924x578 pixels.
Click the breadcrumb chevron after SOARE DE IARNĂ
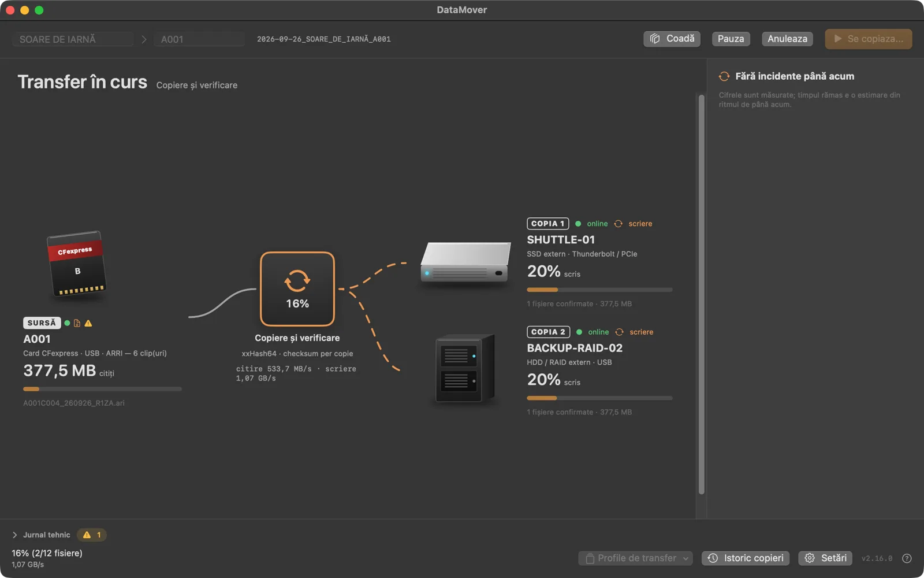click(x=144, y=39)
